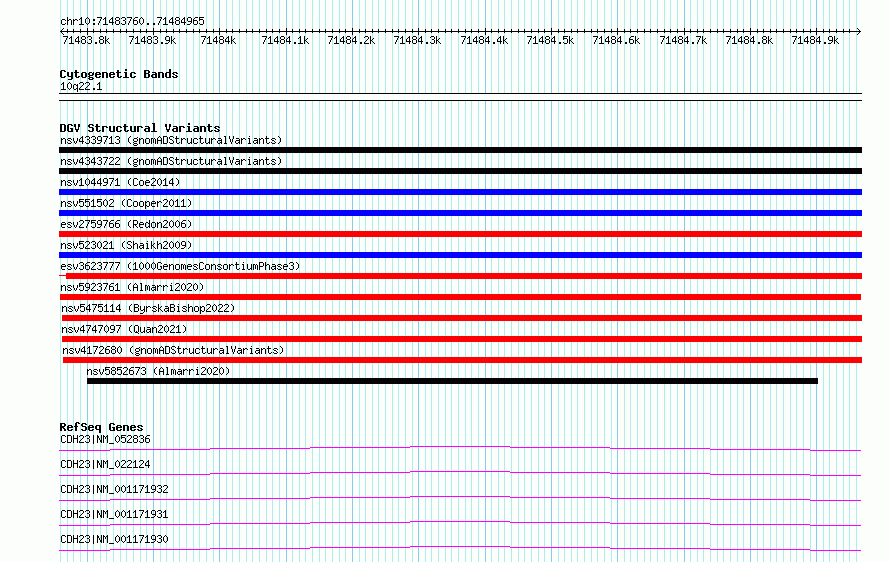This screenshot has width=890, height=562.
Task: Open variant nsv551502 (Cooper2011) label
Action: [x=126, y=203]
